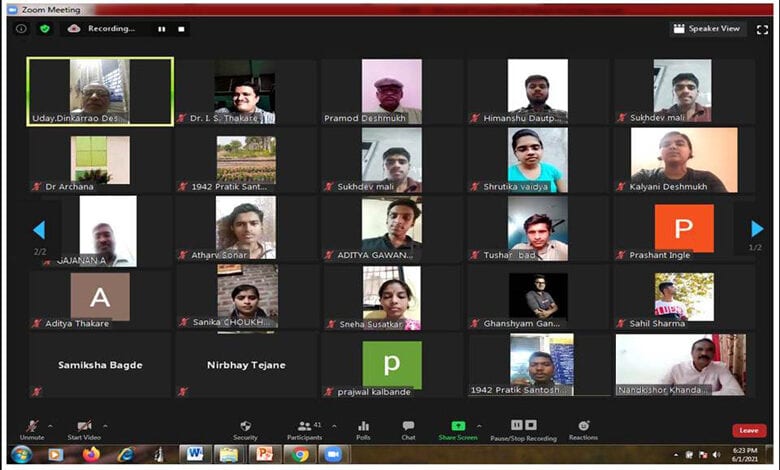Open PowerPoint from the taskbar

(x=264, y=454)
